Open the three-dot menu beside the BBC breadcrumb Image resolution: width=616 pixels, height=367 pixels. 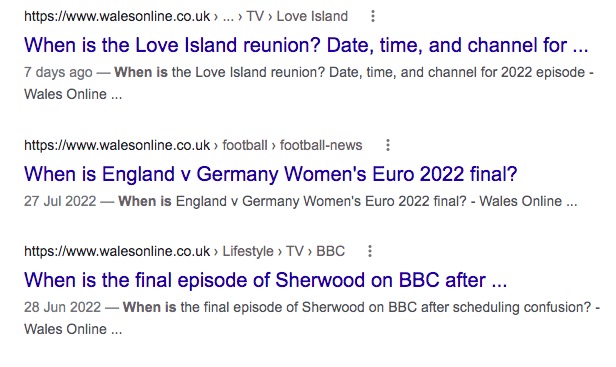(x=370, y=251)
